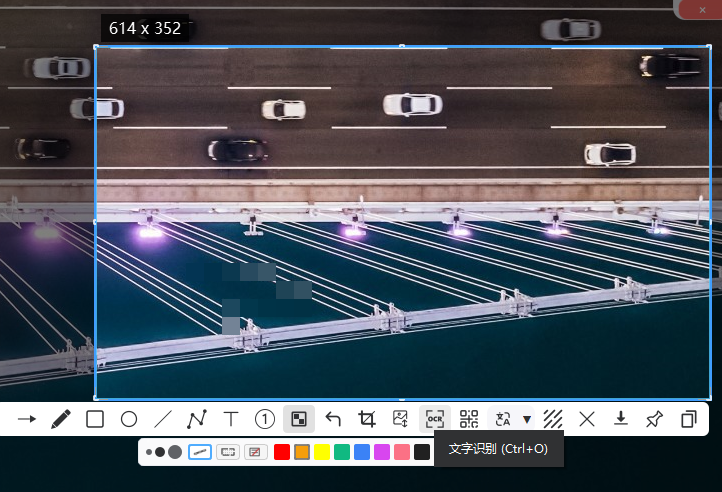Choose the medium brush size dot
This screenshot has height=492, width=722.
point(160,452)
